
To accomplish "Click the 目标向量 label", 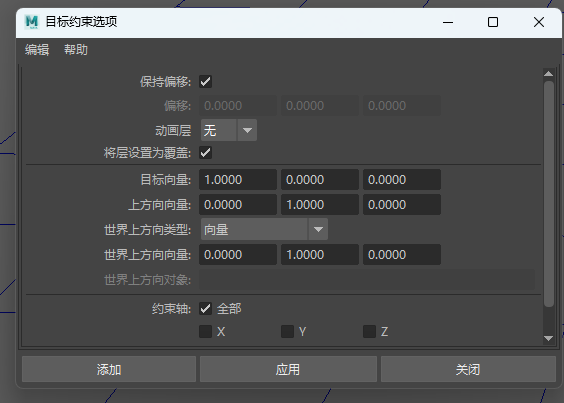I will (165, 180).
